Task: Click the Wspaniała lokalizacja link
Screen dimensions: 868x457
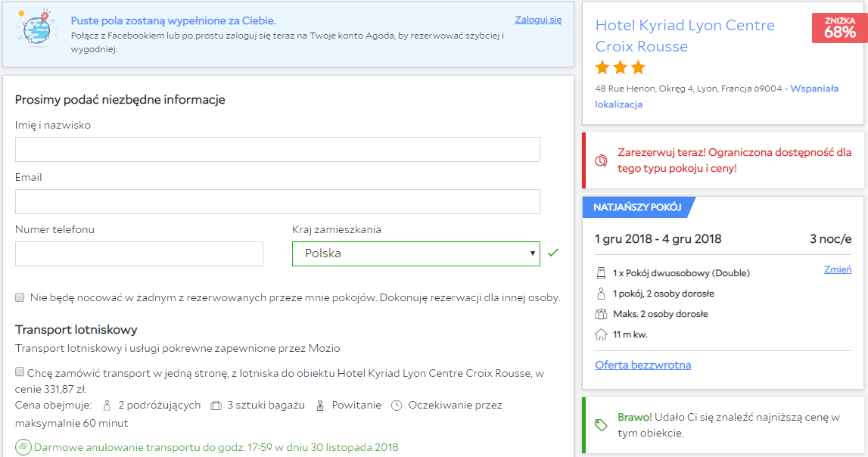Action: coord(717,96)
